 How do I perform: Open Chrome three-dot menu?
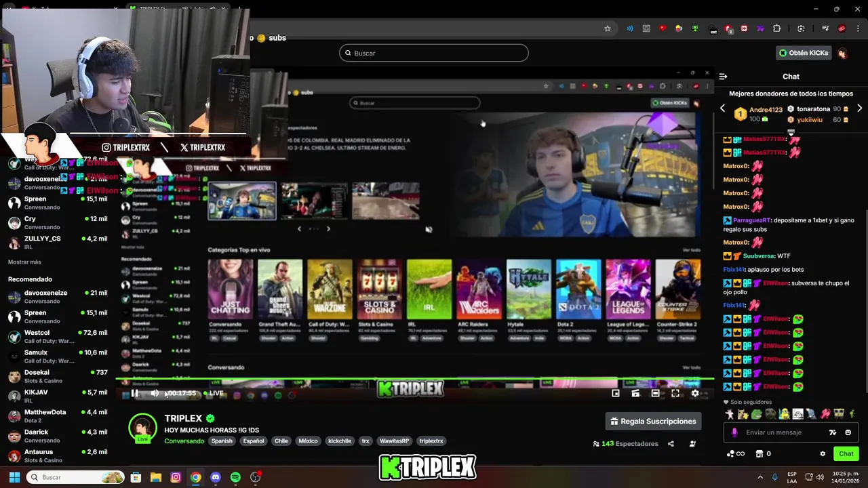[x=858, y=28]
